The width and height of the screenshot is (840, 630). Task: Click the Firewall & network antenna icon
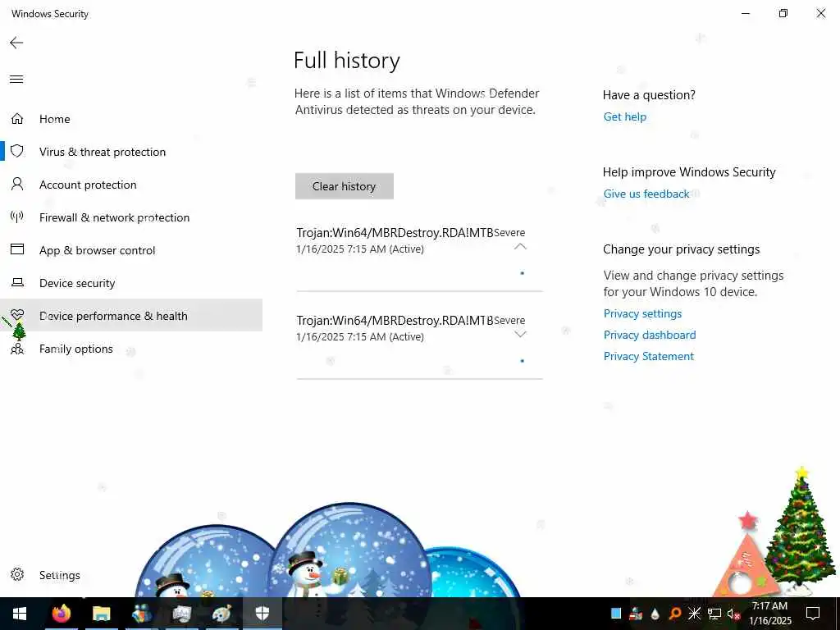[x=17, y=217]
